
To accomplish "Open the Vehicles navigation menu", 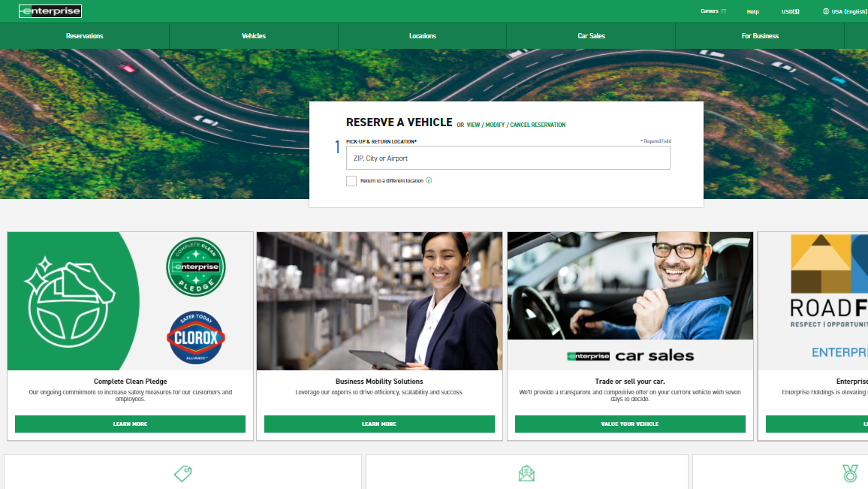I will tap(254, 36).
